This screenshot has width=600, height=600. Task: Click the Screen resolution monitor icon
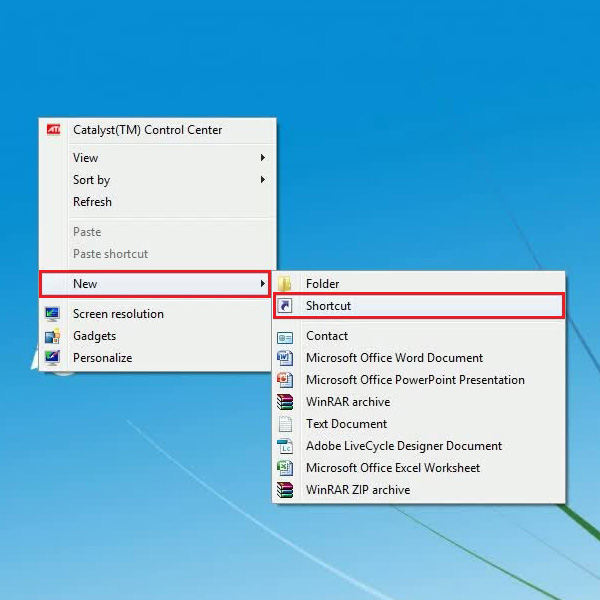pyautogui.click(x=52, y=314)
